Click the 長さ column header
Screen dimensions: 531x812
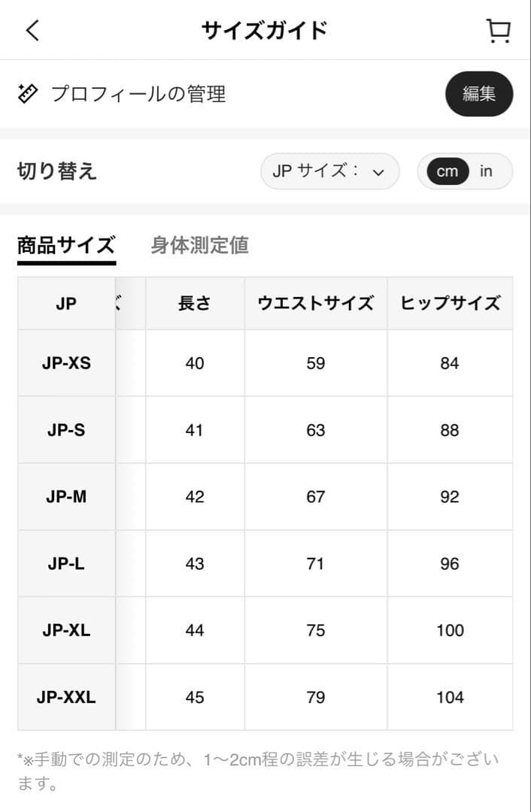point(195,303)
